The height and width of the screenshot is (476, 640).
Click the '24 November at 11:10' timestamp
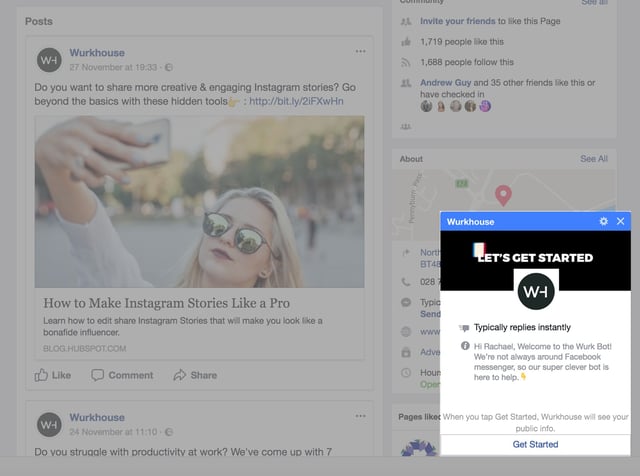[113, 432]
